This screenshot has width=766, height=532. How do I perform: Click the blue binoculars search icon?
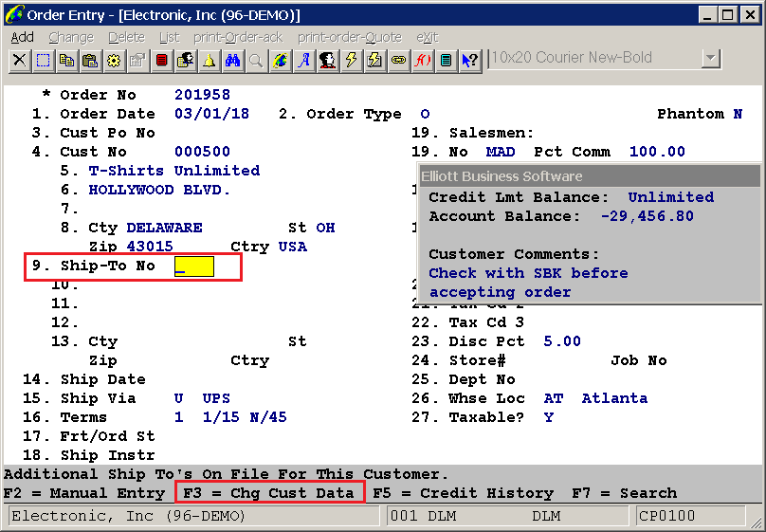[232, 61]
